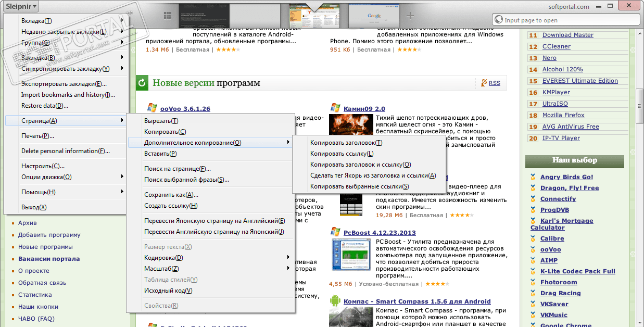Click medal icon beside Angry Birds Go!

click(533, 177)
